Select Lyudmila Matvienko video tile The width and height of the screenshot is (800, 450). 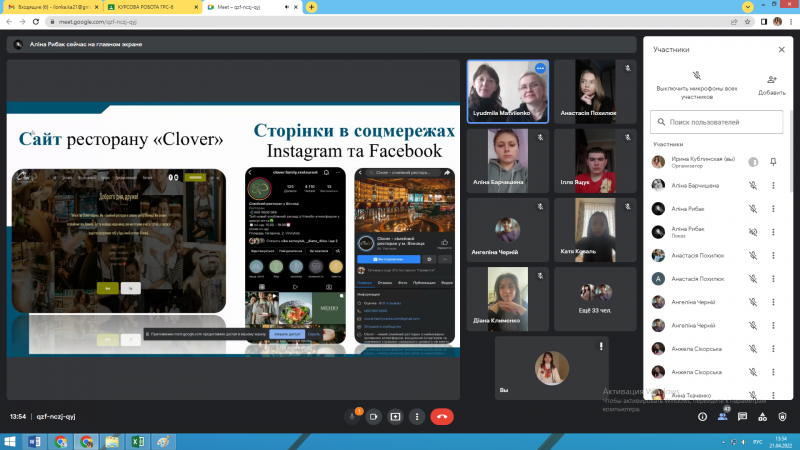click(508, 91)
